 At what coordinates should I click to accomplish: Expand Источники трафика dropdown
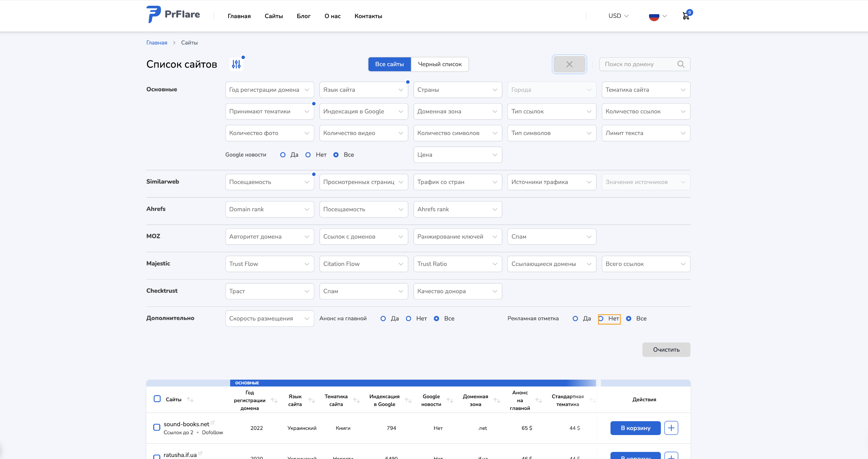click(552, 182)
